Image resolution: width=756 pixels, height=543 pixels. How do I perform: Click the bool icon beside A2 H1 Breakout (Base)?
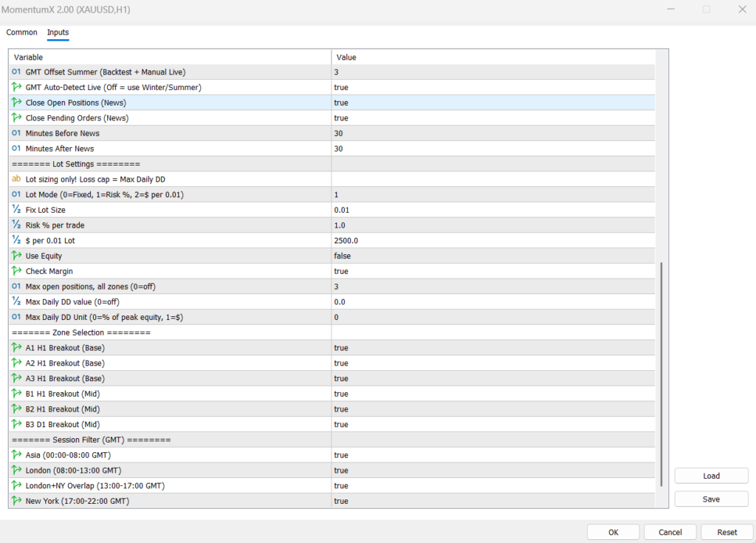pyautogui.click(x=16, y=363)
